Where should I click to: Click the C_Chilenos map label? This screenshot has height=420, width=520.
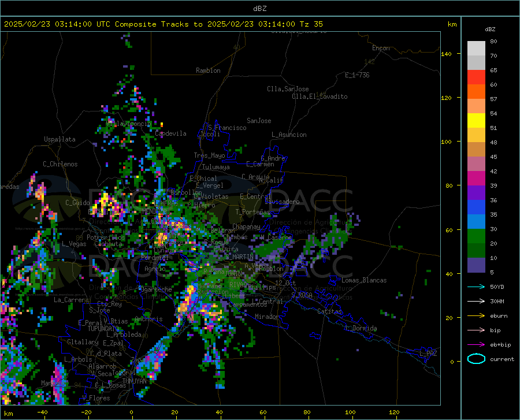coord(60,164)
